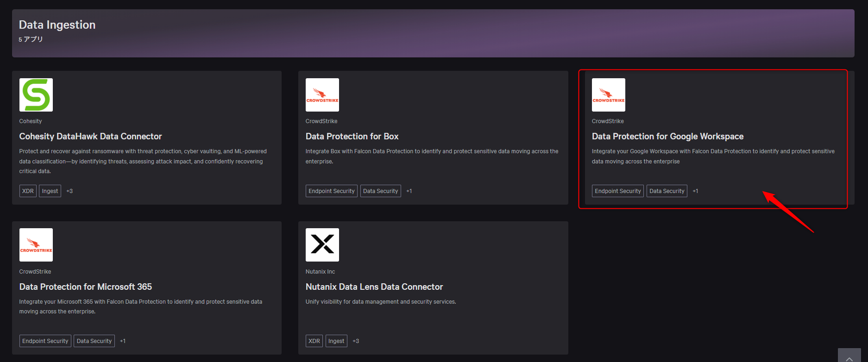The image size is (868, 362).
Task: Expand +1 more tags on Box card
Action: (409, 191)
